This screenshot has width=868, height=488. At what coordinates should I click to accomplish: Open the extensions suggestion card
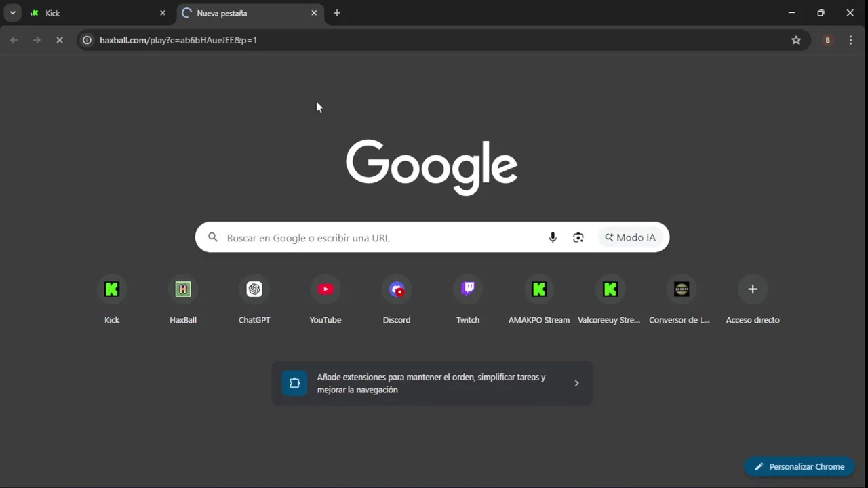click(432, 383)
